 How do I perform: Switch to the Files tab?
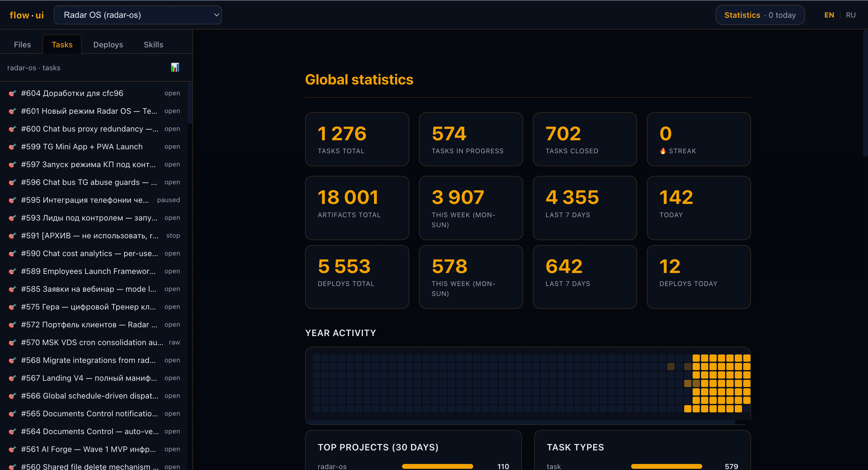pyautogui.click(x=22, y=45)
